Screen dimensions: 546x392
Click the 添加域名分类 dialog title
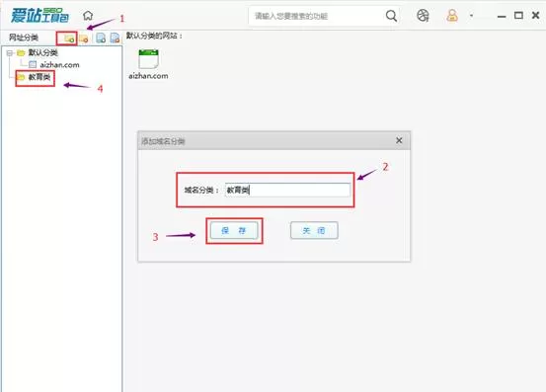click(163, 141)
